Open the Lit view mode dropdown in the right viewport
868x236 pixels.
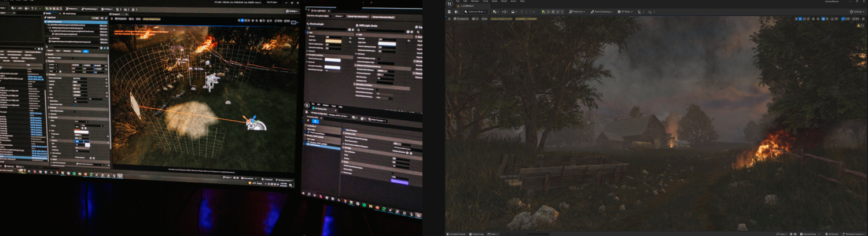(x=475, y=19)
